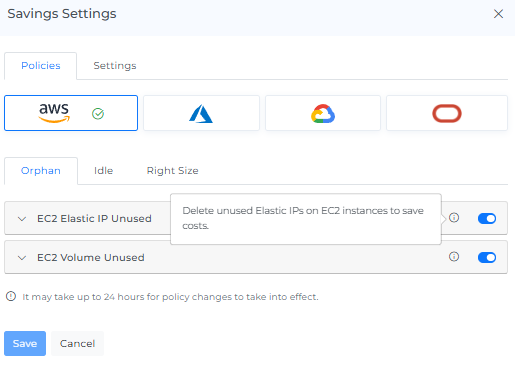The image size is (515, 376).
Task: Open the Right Size policies tab
Action: 172,171
